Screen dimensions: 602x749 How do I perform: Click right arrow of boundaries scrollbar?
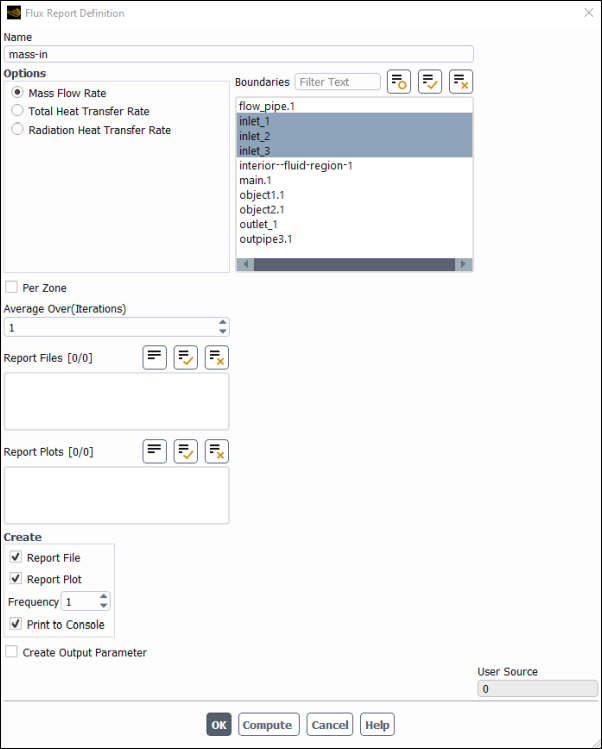[463, 264]
